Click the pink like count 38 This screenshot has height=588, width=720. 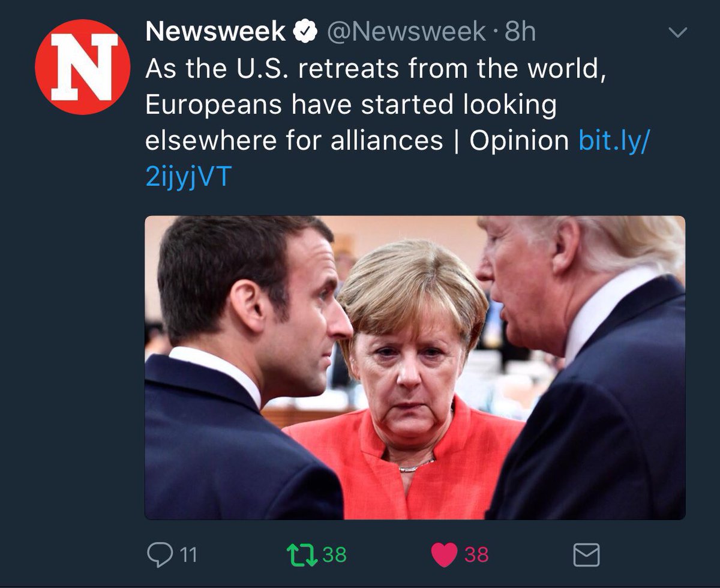click(476, 555)
